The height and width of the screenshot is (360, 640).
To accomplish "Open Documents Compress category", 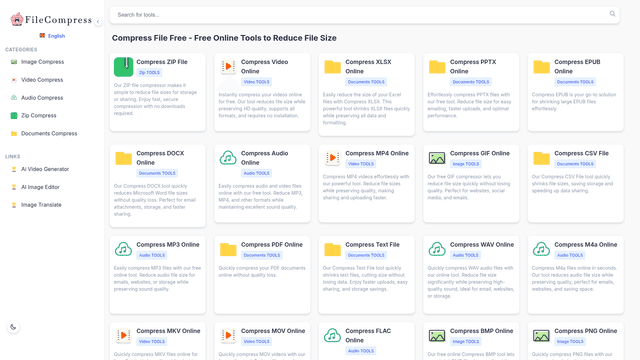I will point(49,133).
